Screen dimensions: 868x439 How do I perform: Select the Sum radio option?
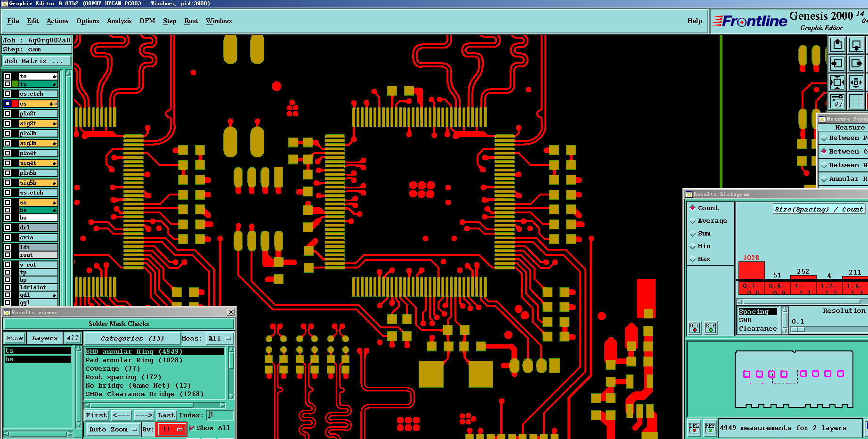(x=693, y=233)
